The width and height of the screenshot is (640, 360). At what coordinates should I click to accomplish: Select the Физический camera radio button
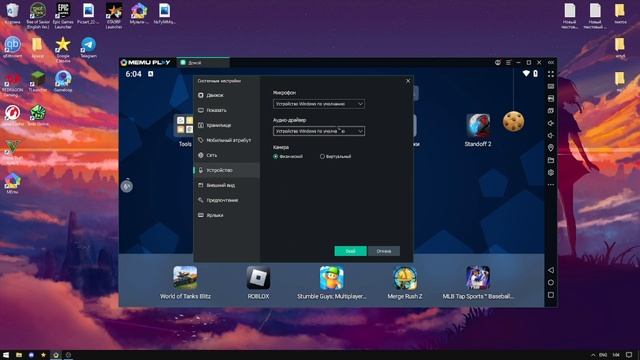(276, 156)
